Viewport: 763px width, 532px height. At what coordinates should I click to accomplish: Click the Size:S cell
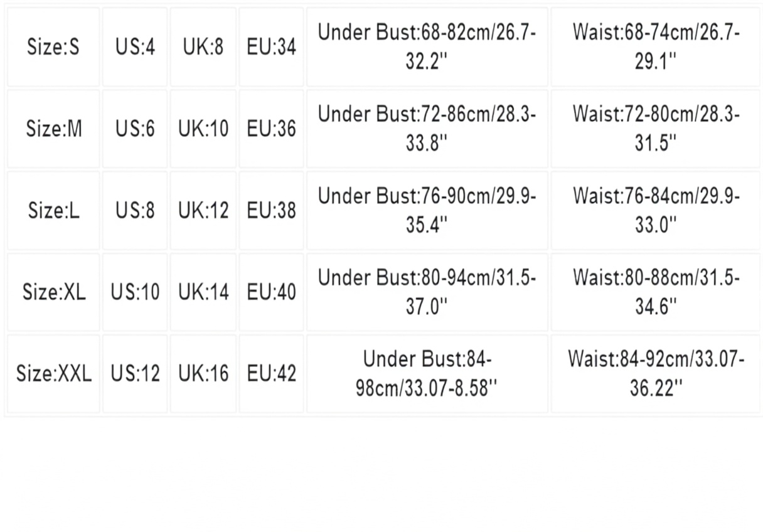(53, 47)
